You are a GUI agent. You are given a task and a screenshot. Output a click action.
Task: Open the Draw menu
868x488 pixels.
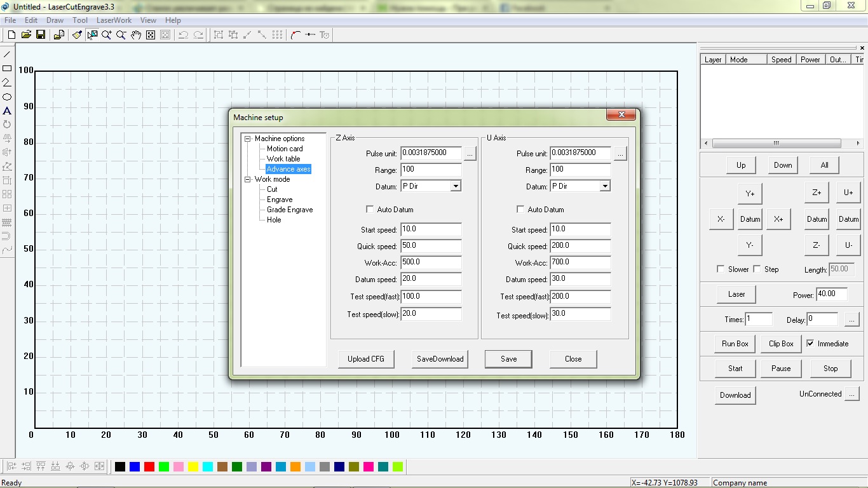pyautogui.click(x=55, y=20)
